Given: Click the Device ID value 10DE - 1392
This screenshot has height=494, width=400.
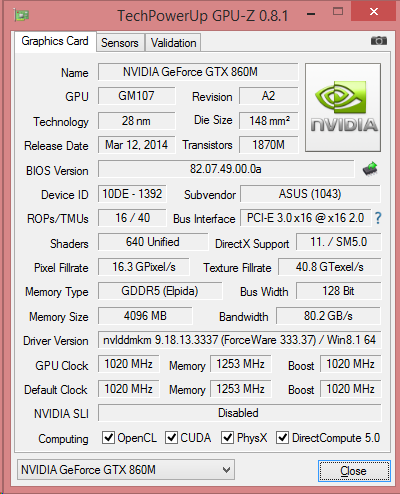Looking at the screenshot, I should pos(132,194).
